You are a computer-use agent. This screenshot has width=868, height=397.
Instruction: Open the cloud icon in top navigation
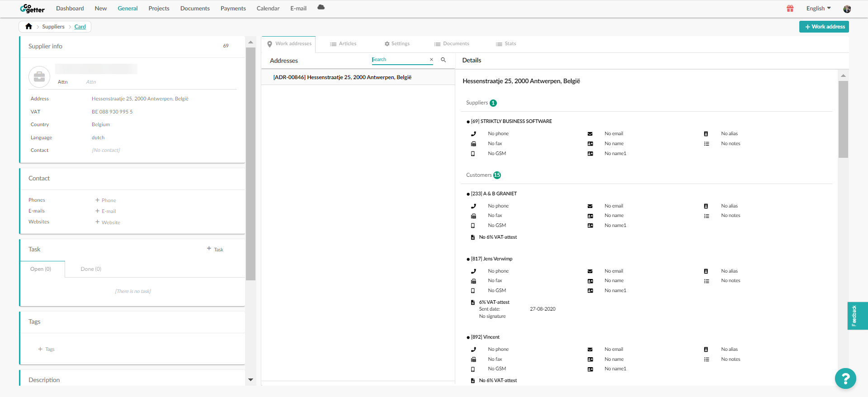321,7
